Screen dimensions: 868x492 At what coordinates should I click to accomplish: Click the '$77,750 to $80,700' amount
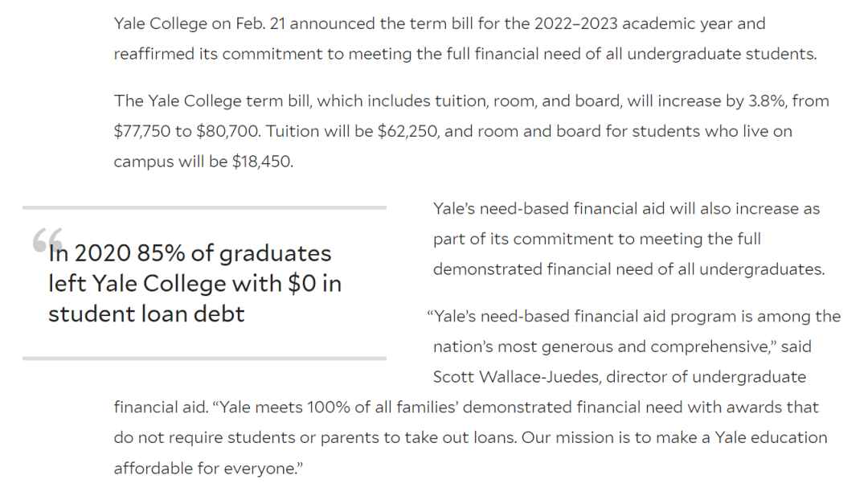[x=187, y=131]
